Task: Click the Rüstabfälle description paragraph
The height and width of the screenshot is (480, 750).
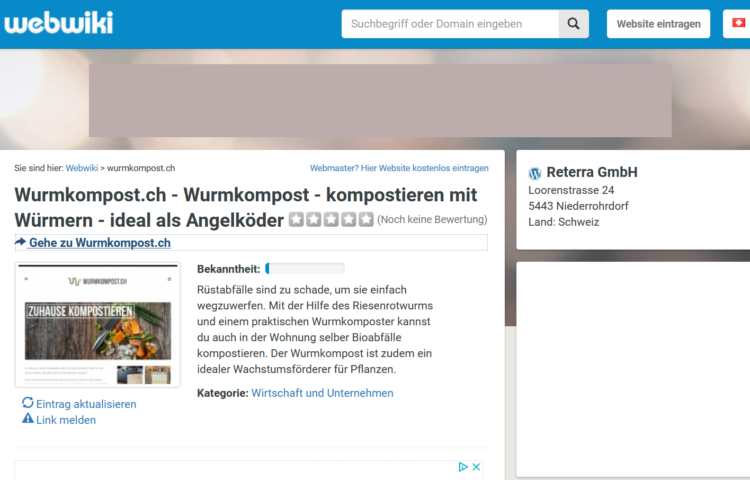Action: [x=315, y=329]
